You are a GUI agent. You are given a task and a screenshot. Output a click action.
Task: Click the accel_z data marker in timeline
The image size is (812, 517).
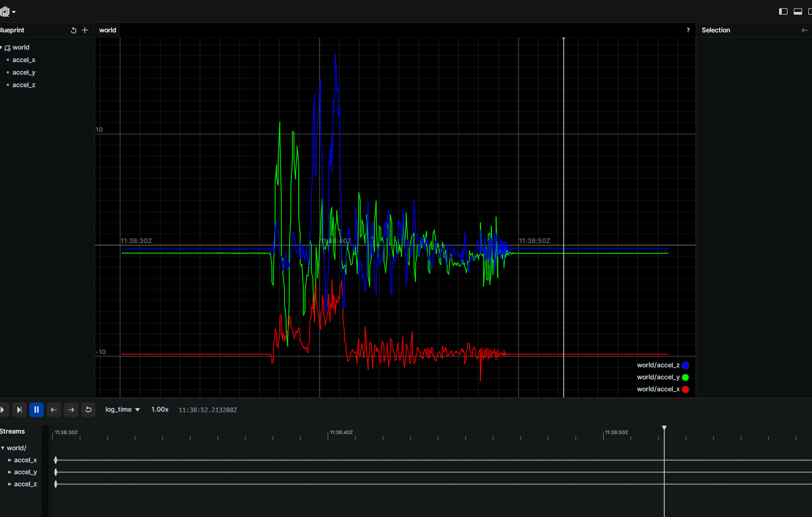tap(56, 484)
